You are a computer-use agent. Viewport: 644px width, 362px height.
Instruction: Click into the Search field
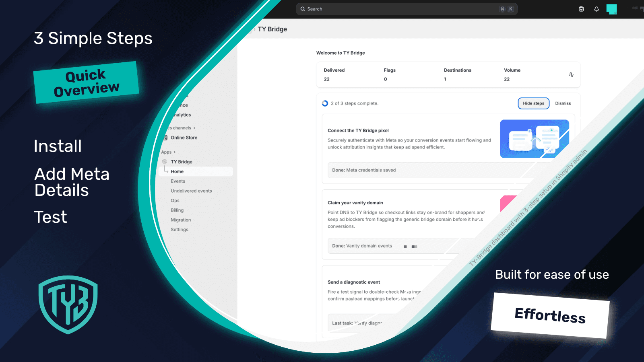point(402,9)
